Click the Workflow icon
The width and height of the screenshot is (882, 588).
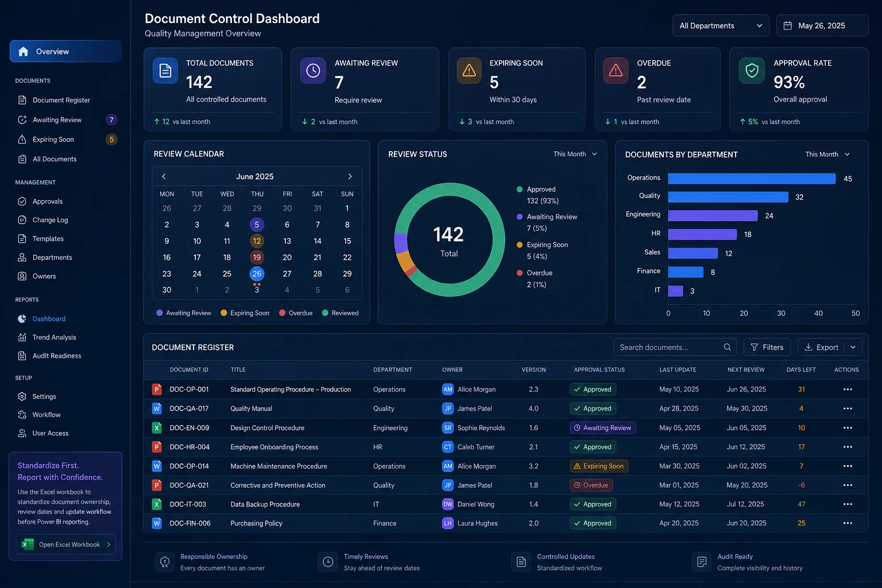tap(22, 415)
